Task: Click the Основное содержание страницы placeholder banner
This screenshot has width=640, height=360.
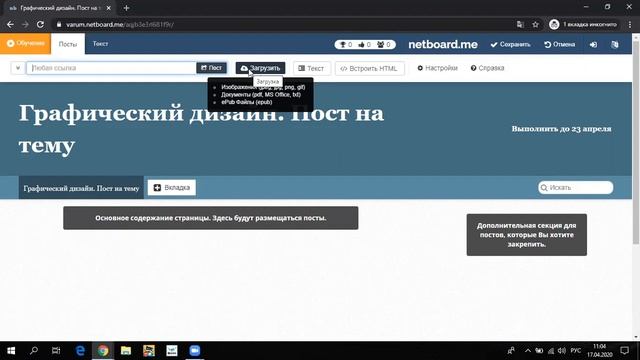Action: click(x=211, y=218)
